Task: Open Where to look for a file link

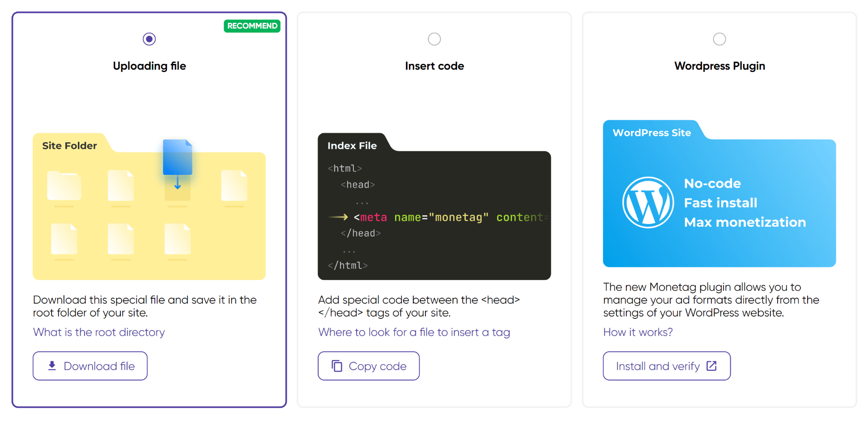Action: 414,332
